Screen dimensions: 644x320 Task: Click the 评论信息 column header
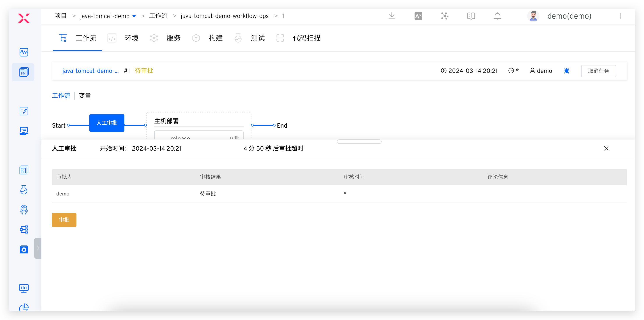pyautogui.click(x=497, y=177)
